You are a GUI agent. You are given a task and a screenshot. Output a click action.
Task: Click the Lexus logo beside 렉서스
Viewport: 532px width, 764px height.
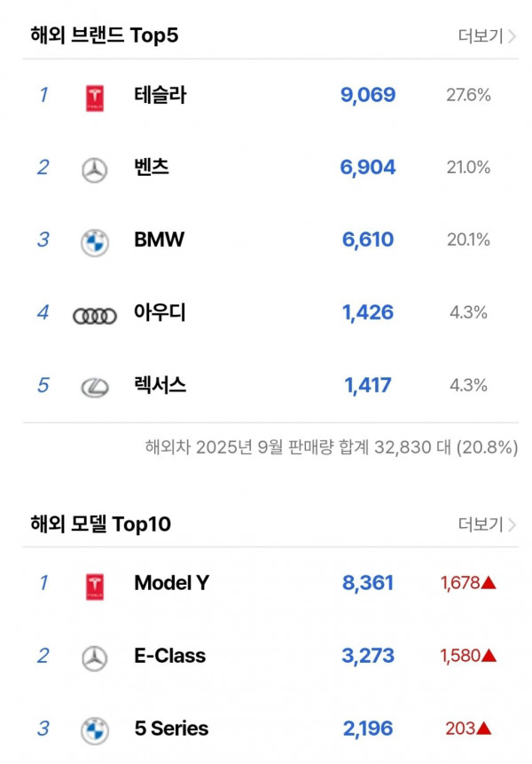coord(95,387)
